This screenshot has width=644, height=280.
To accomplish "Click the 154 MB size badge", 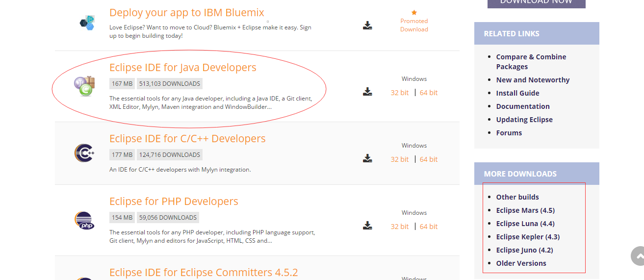I will click(122, 217).
